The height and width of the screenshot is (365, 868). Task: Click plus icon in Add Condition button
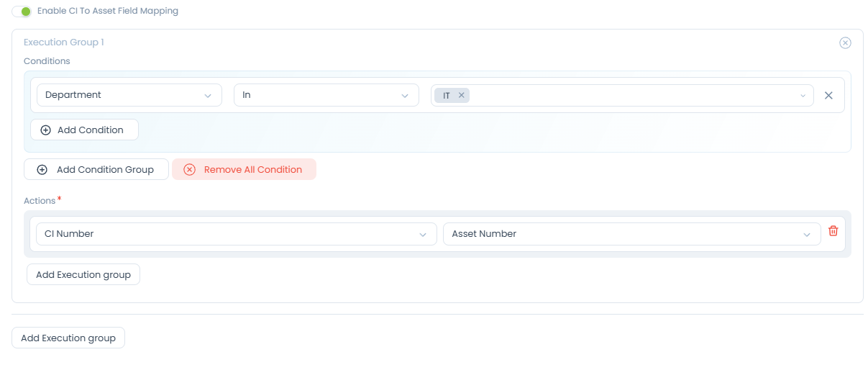pyautogui.click(x=46, y=130)
